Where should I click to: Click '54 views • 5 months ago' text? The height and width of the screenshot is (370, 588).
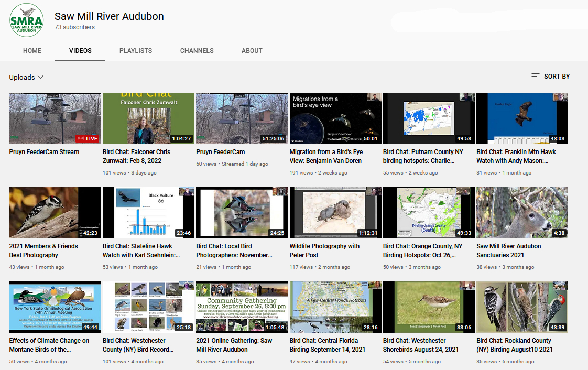(x=412, y=362)
